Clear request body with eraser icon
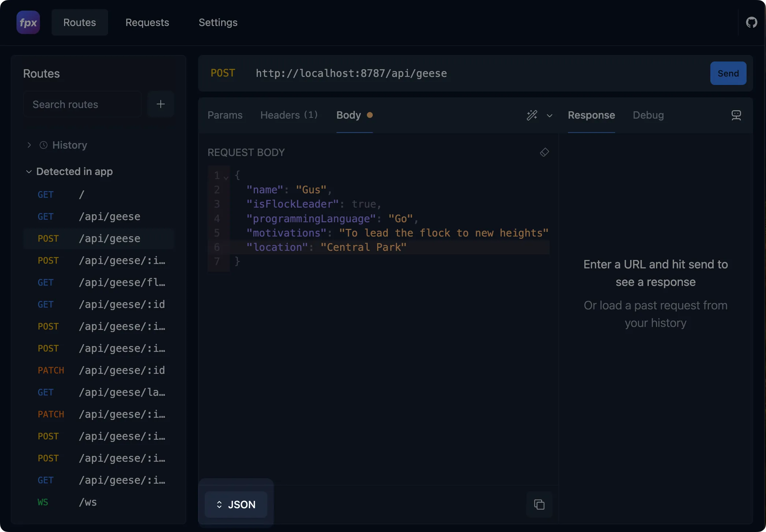766x532 pixels. (x=544, y=152)
